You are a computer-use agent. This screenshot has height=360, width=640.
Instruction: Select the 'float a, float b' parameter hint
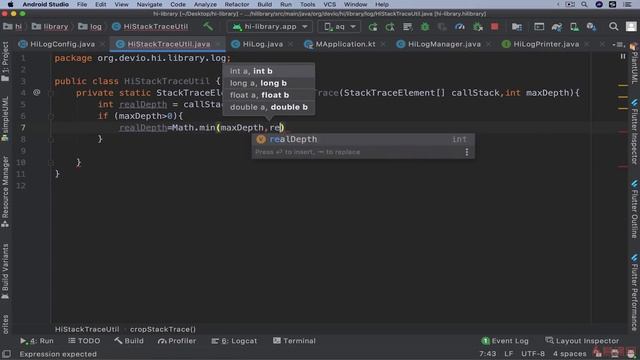(x=269, y=95)
